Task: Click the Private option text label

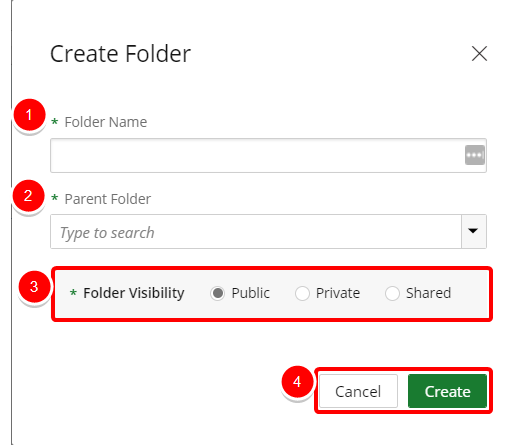Action: pos(338,293)
